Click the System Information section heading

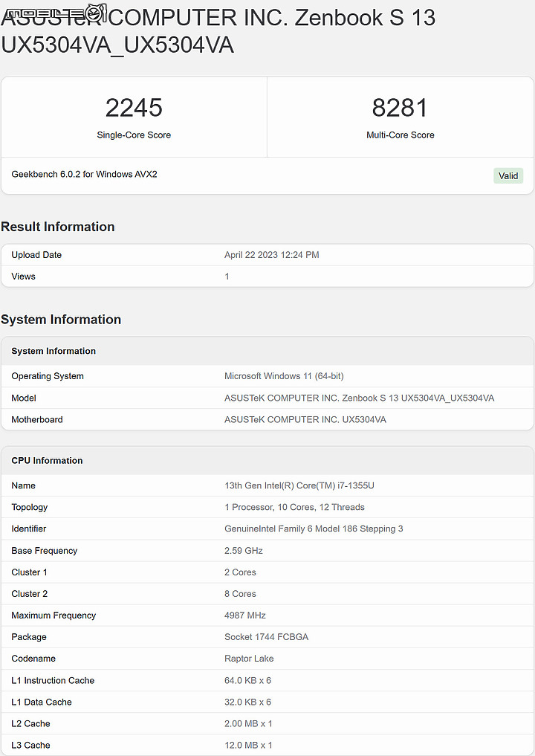(x=61, y=319)
